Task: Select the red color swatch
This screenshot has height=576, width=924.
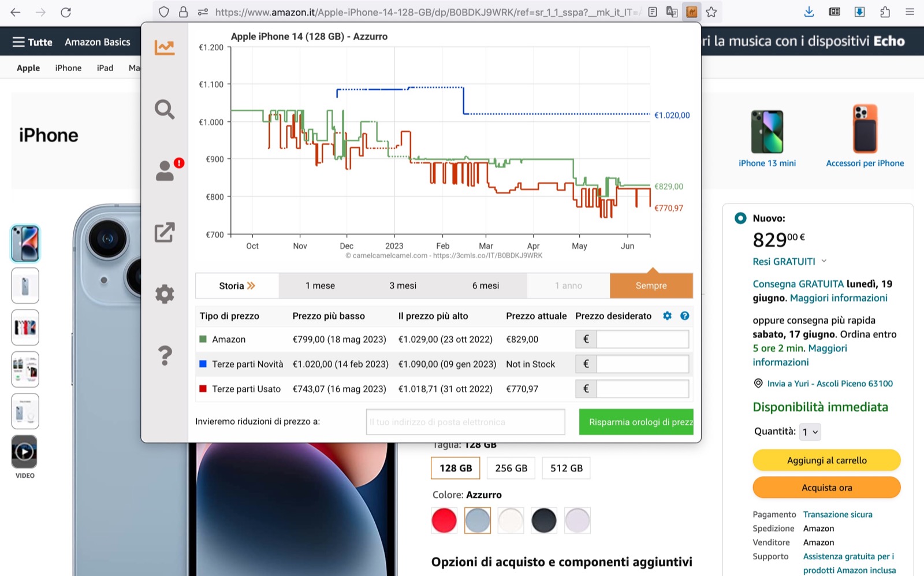Action: tap(444, 521)
